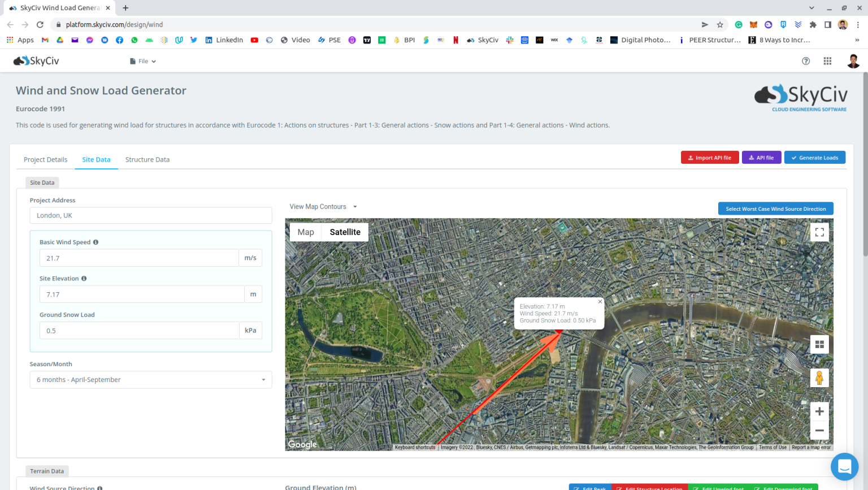Image resolution: width=868 pixels, height=490 pixels.
Task: Open the View Map Contours dropdown
Action: coord(323,207)
